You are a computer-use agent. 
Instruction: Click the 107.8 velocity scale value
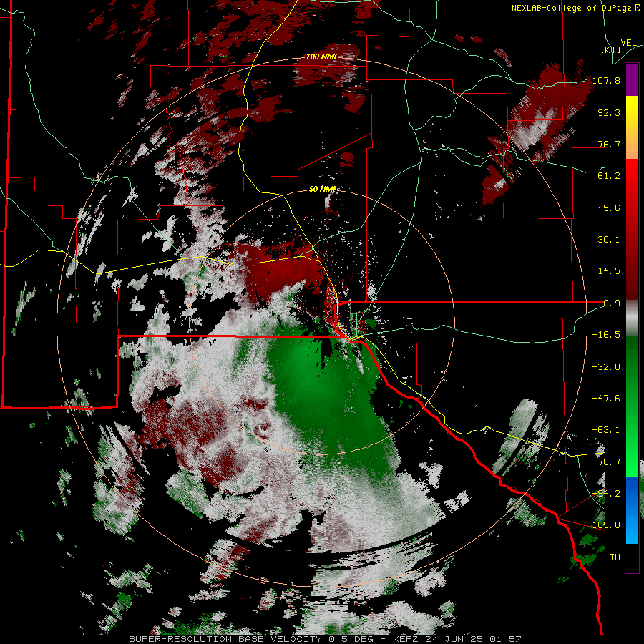tap(606, 80)
